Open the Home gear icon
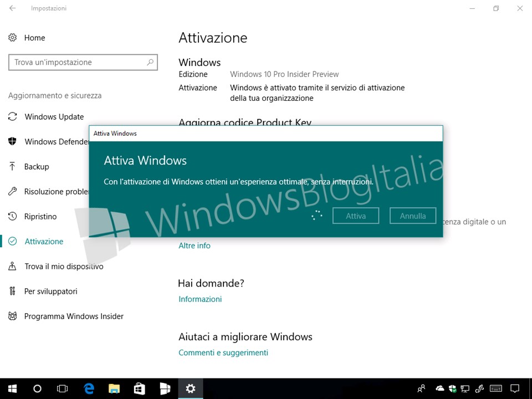The image size is (532, 399). click(13, 38)
